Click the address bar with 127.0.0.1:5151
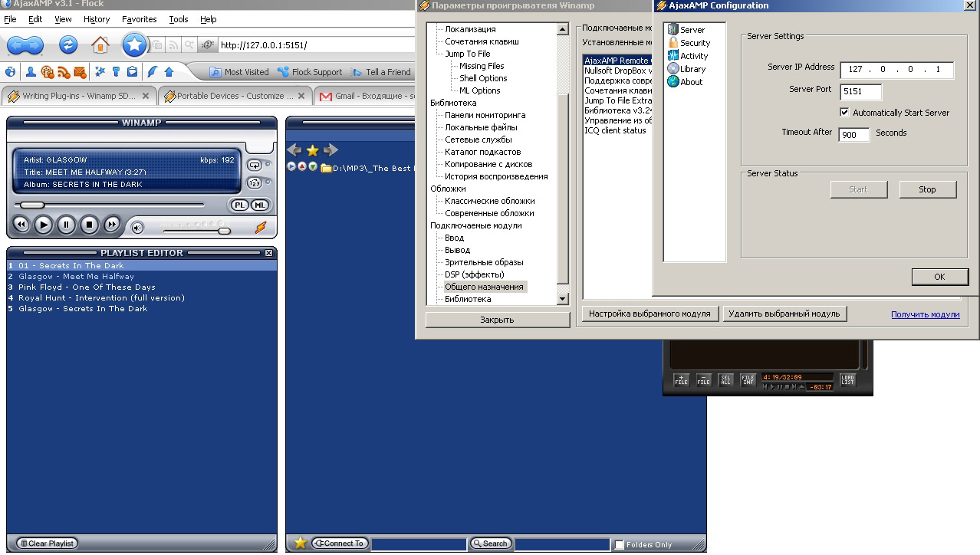Screen dimensions: 980x555 pos(316,45)
